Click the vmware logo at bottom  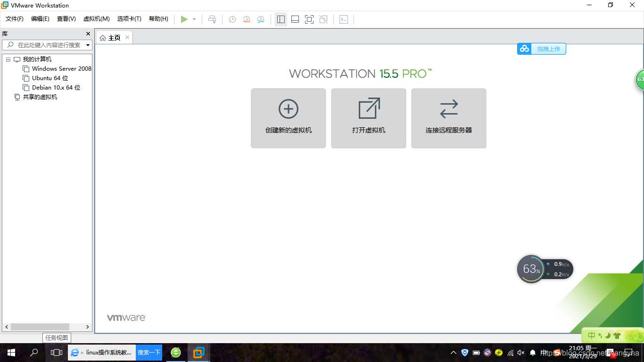coord(126,318)
